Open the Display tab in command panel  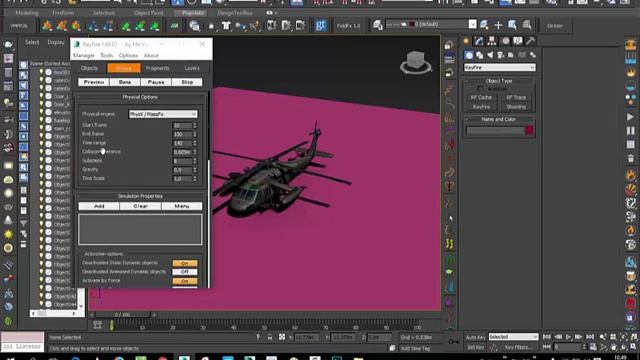518,41
